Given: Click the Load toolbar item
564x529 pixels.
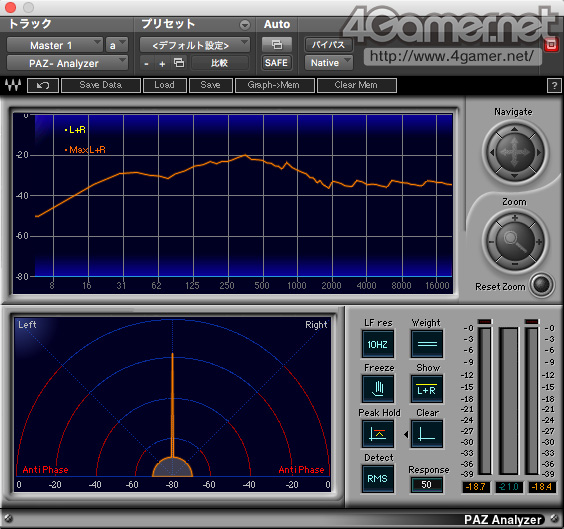Looking at the screenshot, I should [x=165, y=85].
